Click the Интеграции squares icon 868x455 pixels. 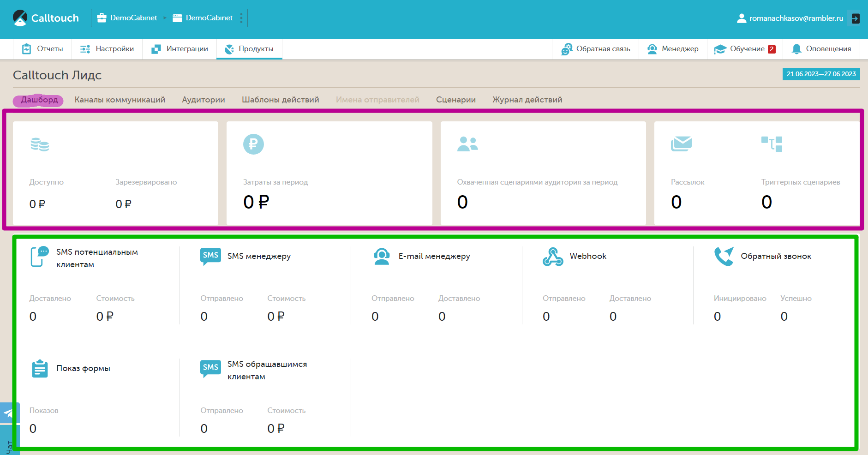[156, 49]
